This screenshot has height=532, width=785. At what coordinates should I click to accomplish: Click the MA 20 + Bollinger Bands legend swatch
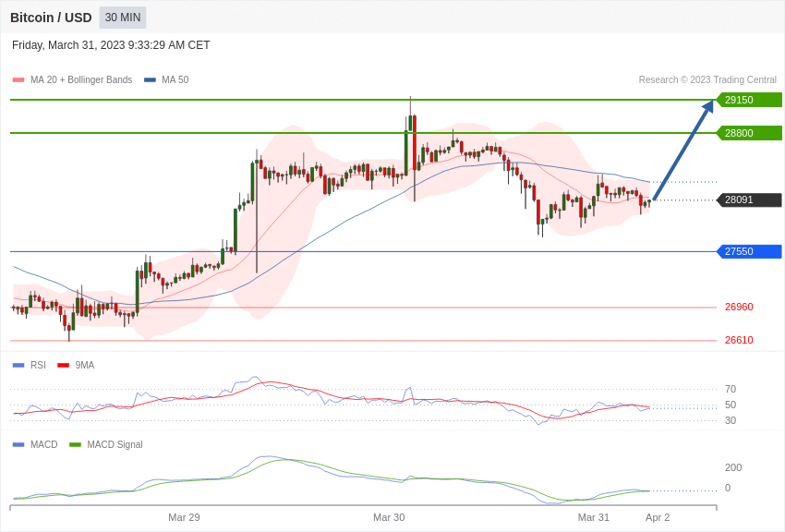pos(18,80)
